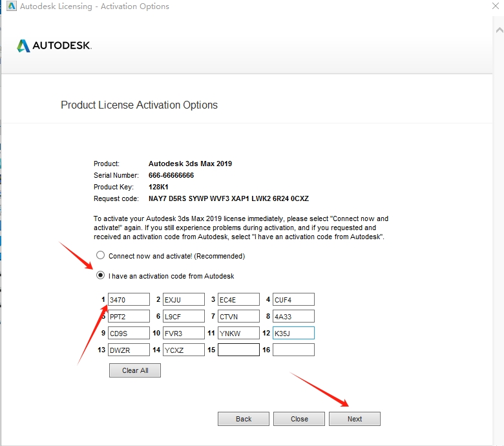Focus activation code field 2 with EXJU
The height and width of the screenshot is (446, 504).
click(x=184, y=299)
